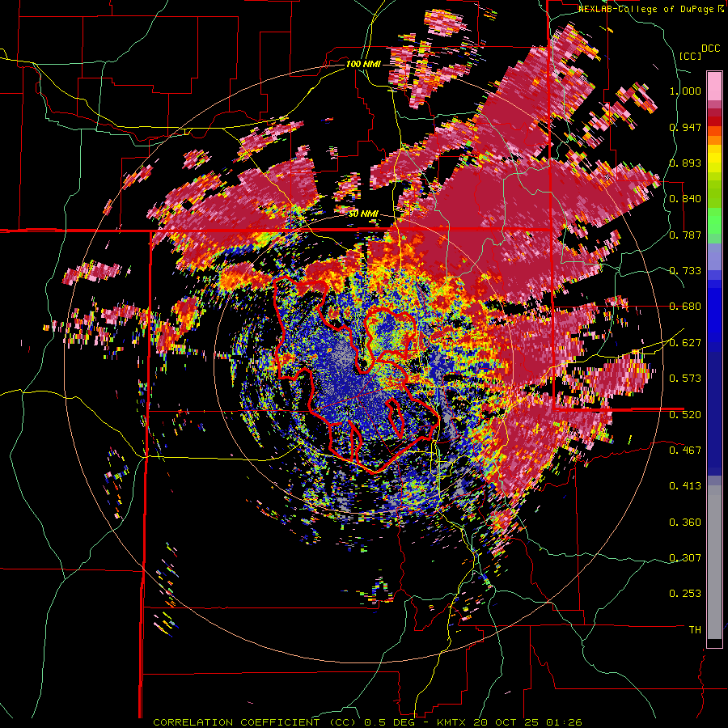Select the 0.893 scale value
728x728 pixels.
[x=685, y=163]
